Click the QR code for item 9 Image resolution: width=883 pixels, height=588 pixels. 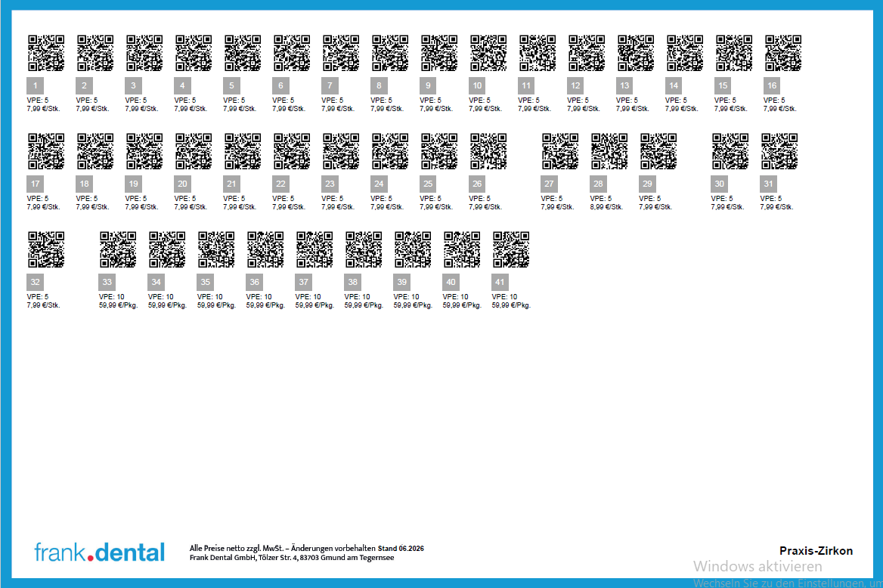click(x=439, y=53)
